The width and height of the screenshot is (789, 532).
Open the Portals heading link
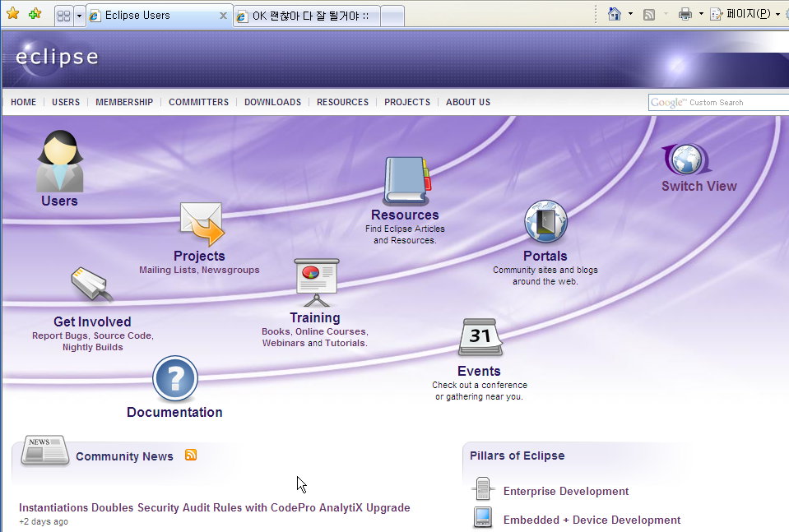click(545, 256)
